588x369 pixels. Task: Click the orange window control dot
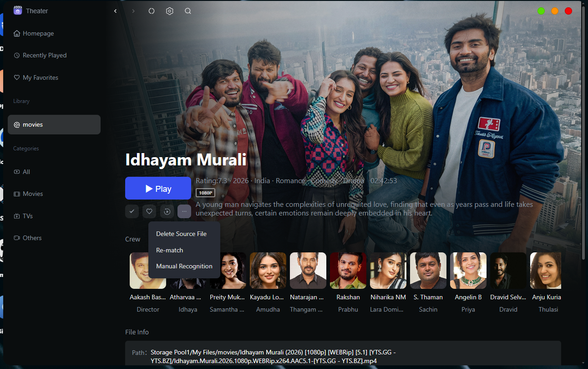555,11
